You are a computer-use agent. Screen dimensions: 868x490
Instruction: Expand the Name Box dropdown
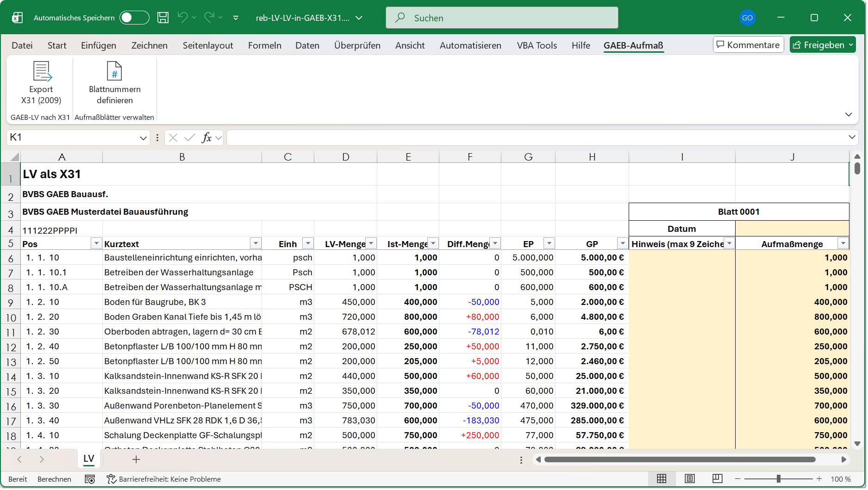coord(143,137)
